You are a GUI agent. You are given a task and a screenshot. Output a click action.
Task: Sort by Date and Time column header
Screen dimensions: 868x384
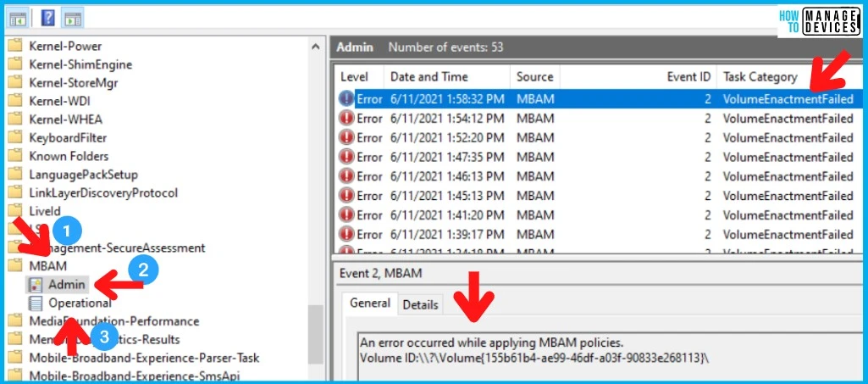(447, 77)
